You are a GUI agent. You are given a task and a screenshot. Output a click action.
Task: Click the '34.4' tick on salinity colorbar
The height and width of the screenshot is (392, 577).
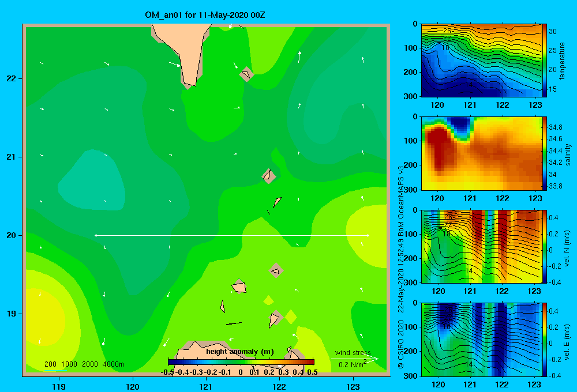[x=556, y=151]
